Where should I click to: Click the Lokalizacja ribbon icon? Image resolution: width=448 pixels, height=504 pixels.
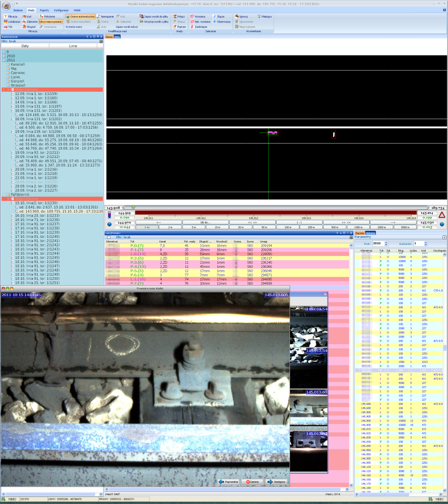coord(5,22)
